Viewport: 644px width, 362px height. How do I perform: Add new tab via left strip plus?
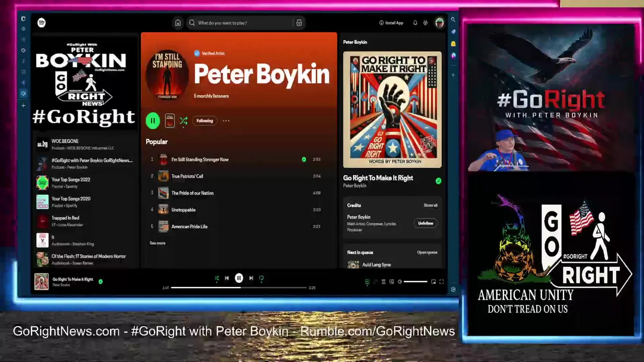(23, 106)
